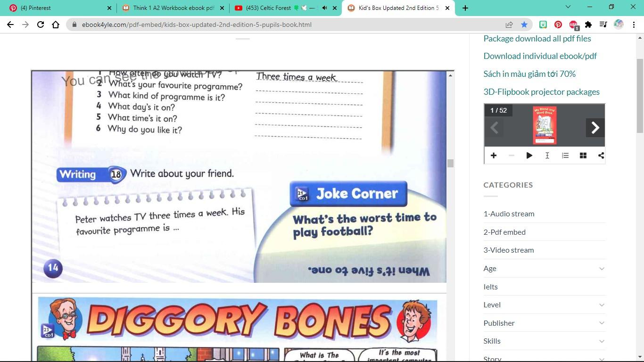Open 3D-Flipbook projector packages link

point(541,92)
